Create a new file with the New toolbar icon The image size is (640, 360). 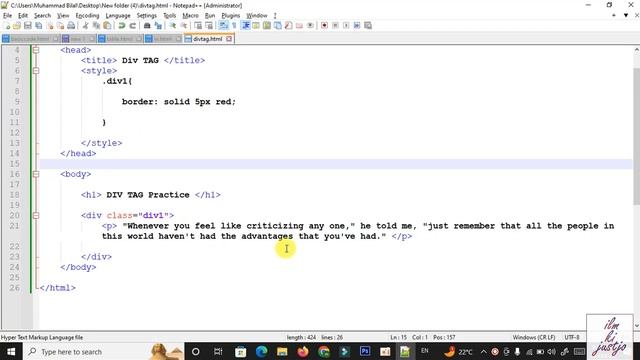(7, 26)
